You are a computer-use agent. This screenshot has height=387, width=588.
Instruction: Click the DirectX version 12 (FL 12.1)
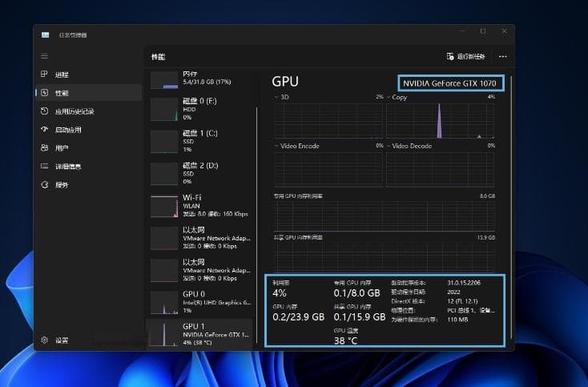462,301
